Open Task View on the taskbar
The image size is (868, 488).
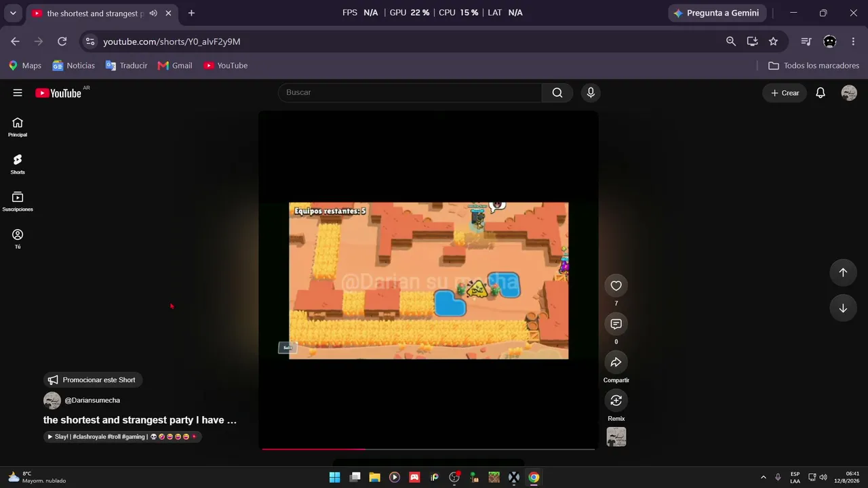tap(355, 477)
